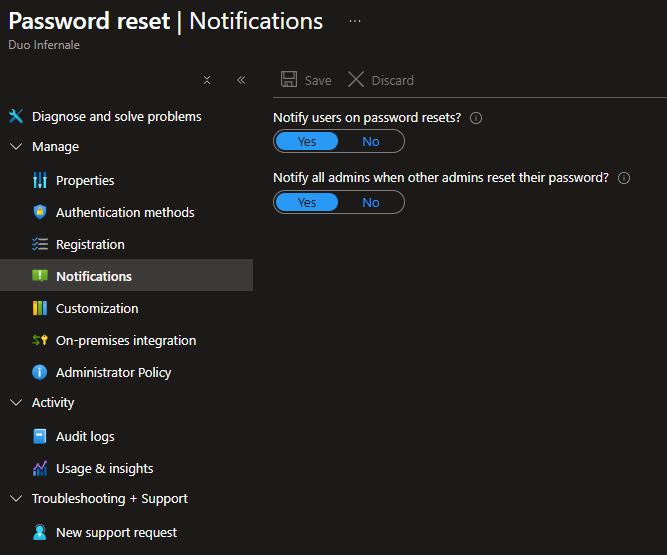This screenshot has height=555, width=667.
Task: Collapse the Activity section
Action: click(x=16, y=403)
